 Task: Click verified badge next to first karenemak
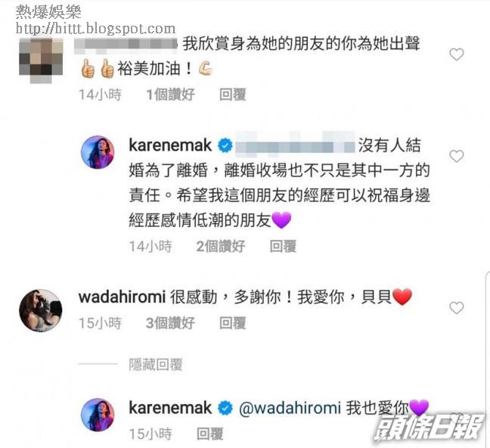point(225,146)
